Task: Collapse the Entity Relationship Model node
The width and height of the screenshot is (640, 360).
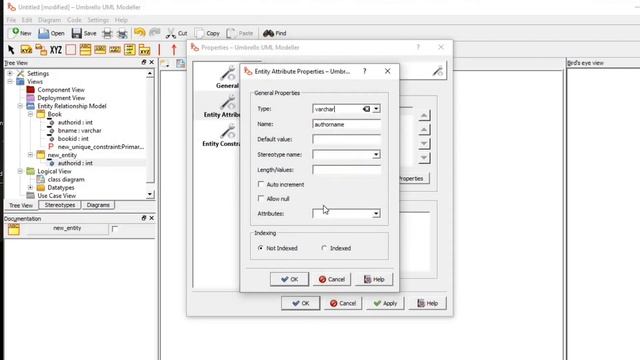Action: tap(20, 106)
